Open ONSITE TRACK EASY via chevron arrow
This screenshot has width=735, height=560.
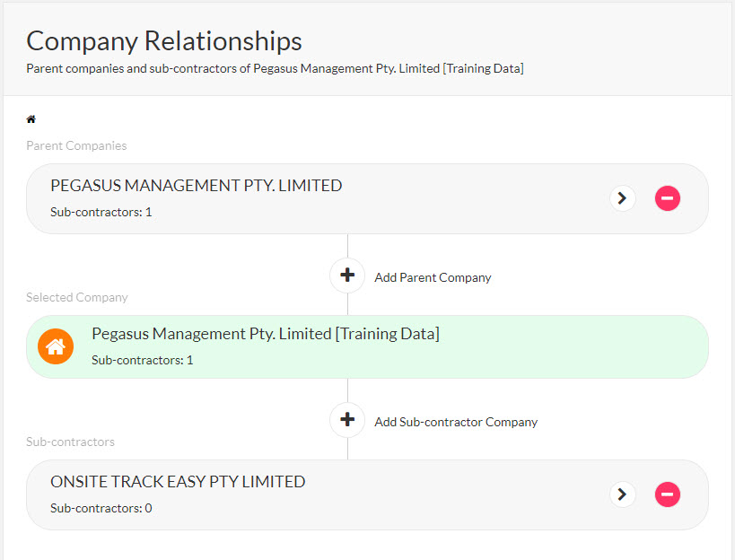(x=623, y=494)
